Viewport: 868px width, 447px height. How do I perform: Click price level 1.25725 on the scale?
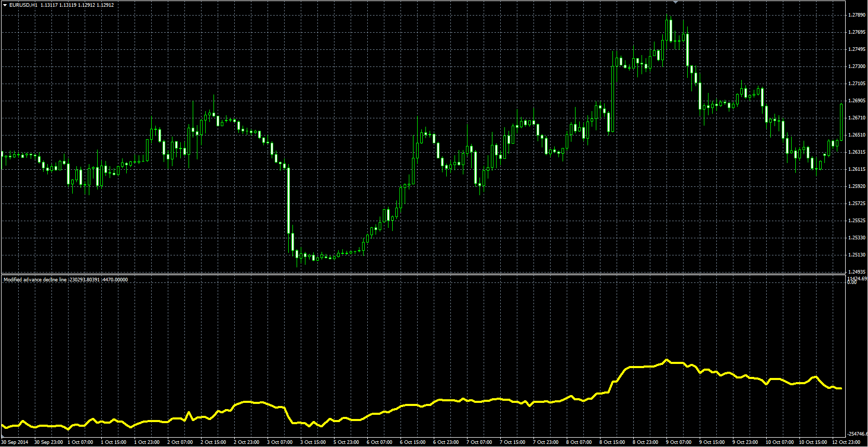pyautogui.click(x=857, y=204)
